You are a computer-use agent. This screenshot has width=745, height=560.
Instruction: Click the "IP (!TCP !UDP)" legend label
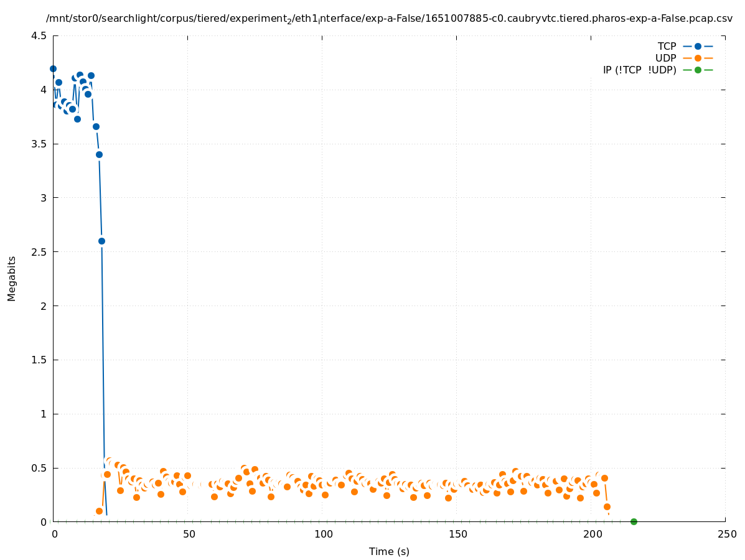(639, 70)
